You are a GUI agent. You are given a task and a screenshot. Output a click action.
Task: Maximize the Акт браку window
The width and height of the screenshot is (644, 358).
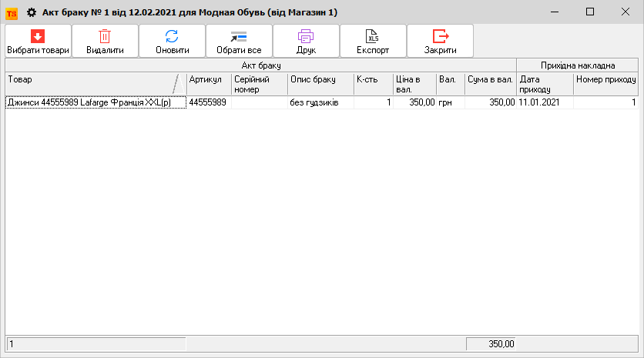click(590, 12)
